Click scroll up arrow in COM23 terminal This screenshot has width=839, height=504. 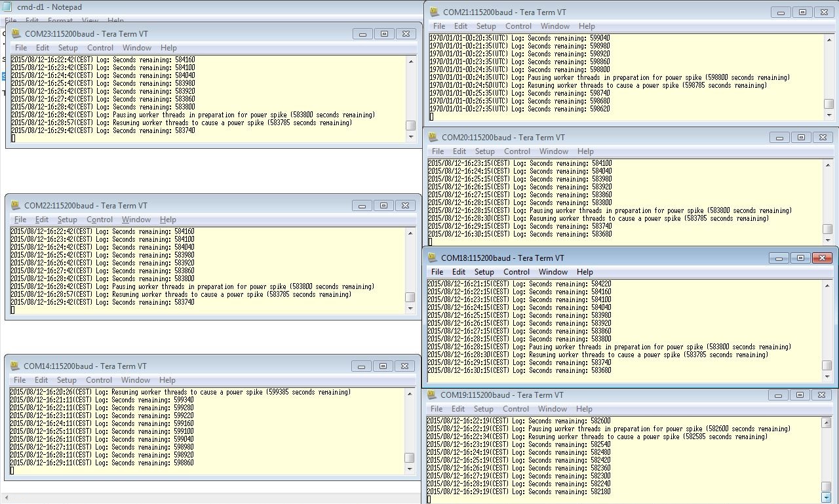(x=410, y=62)
